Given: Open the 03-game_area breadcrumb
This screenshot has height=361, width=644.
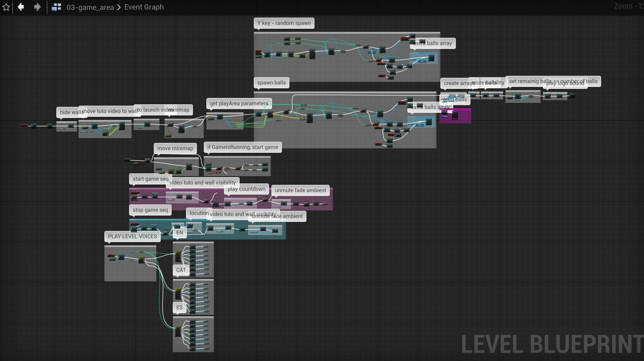Looking at the screenshot, I should [x=90, y=7].
